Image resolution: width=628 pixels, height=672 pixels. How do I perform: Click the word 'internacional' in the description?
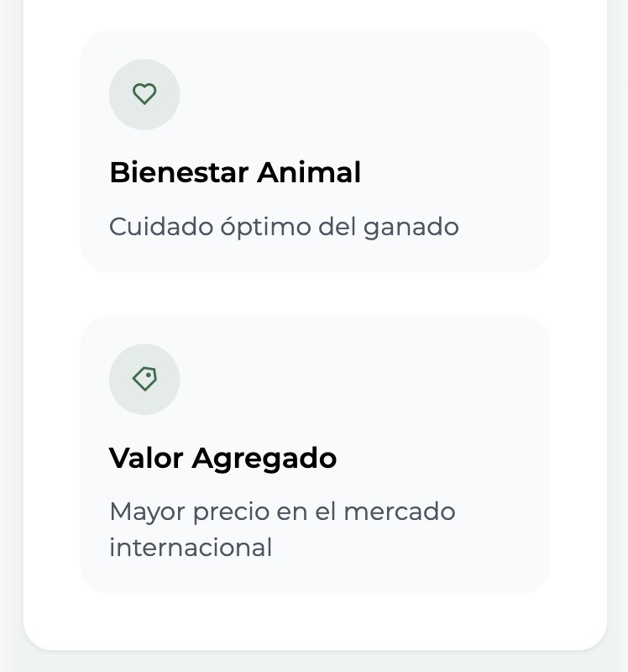[191, 548]
